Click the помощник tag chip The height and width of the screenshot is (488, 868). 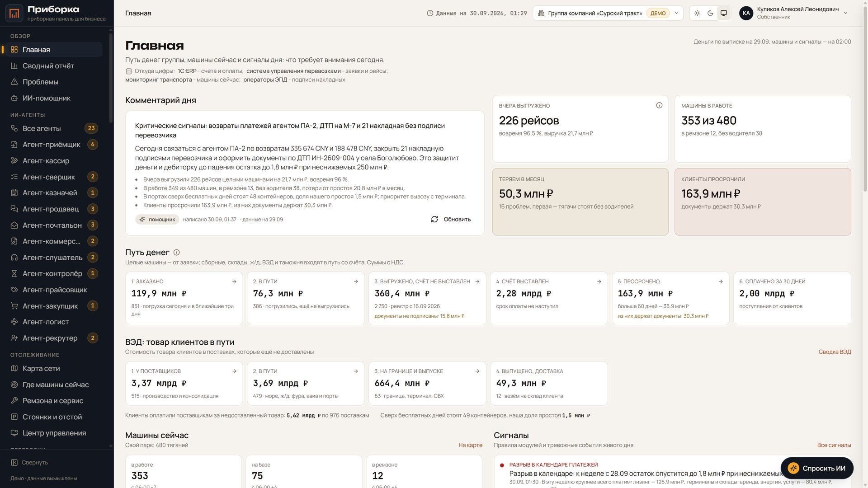(157, 220)
